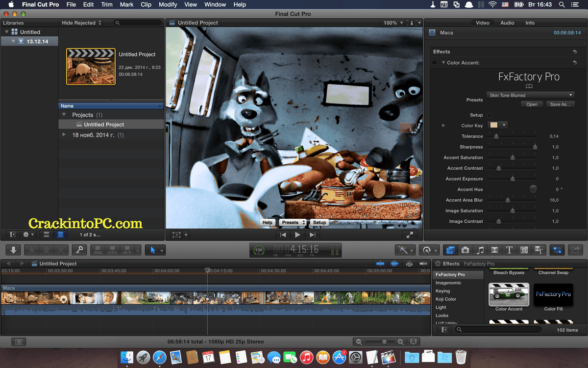Viewport: 588px width, 368px height.
Task: Click the Reject X rating icon
Action: point(61,250)
